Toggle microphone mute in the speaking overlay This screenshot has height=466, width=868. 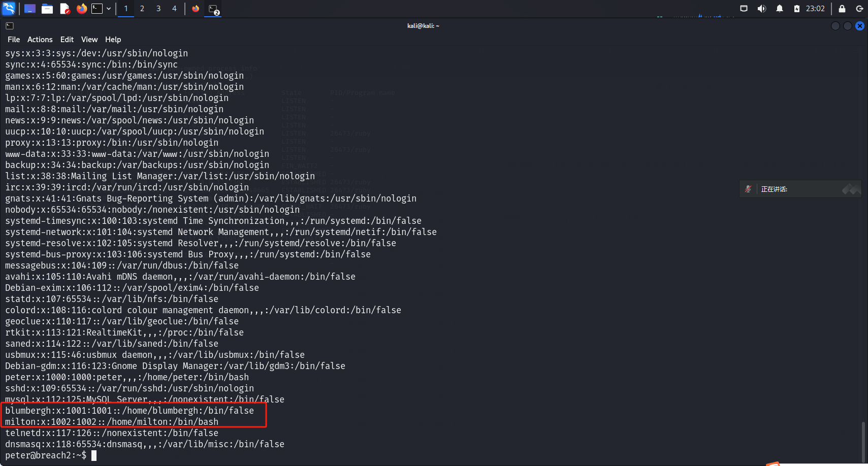tap(748, 189)
